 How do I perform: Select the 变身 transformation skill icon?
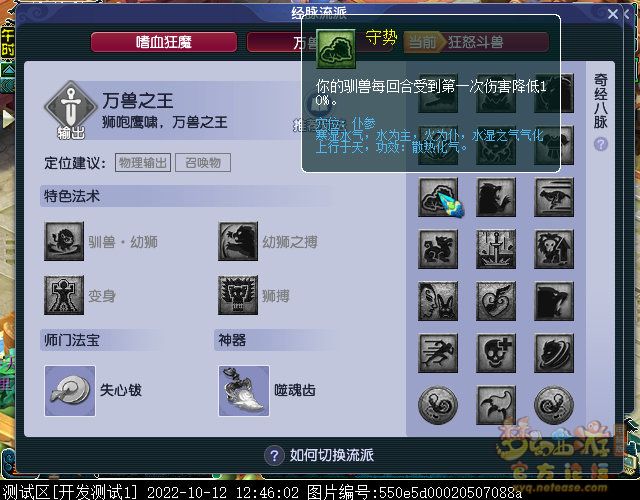pos(64,295)
